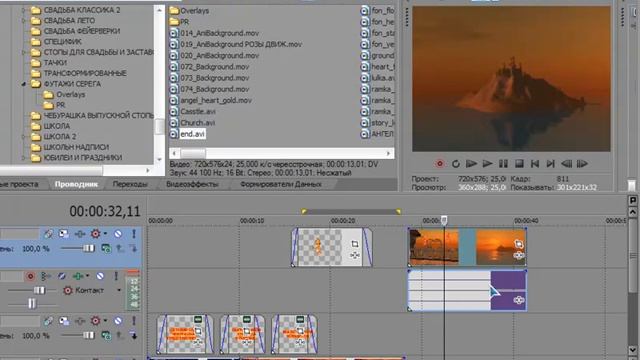Expand the СТОПЫ ДЛЯ СВАДЬБЫ folder
640x360 pixels.
click(24, 52)
